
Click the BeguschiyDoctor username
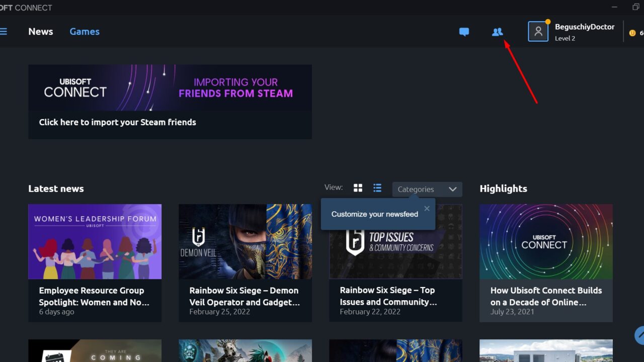click(x=585, y=27)
